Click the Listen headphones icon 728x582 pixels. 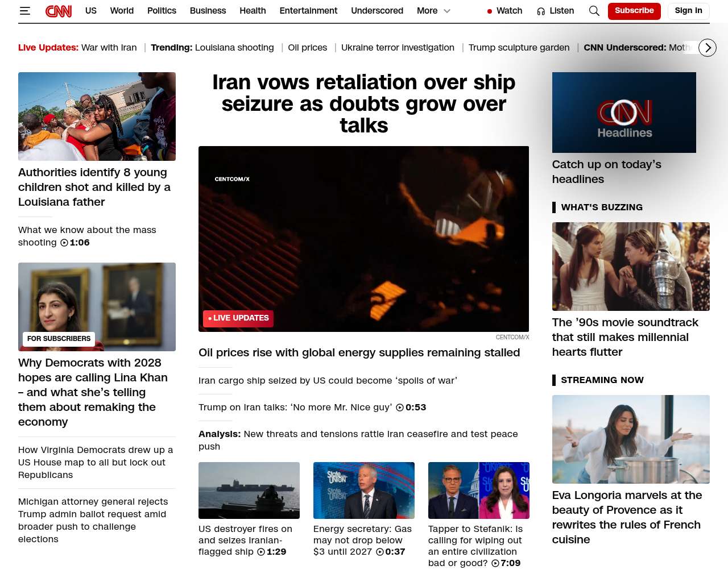pos(541,11)
